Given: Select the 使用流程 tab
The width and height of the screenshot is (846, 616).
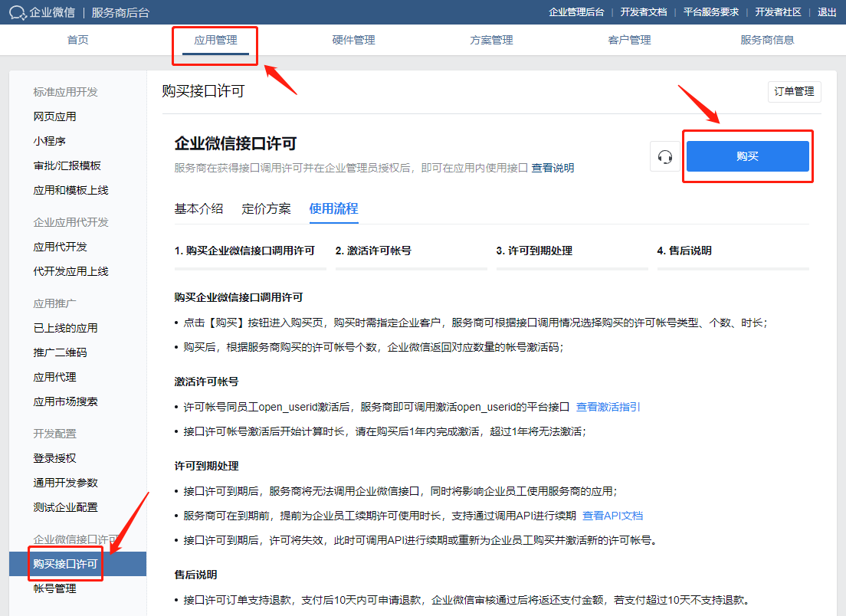Looking at the screenshot, I should pos(333,208).
